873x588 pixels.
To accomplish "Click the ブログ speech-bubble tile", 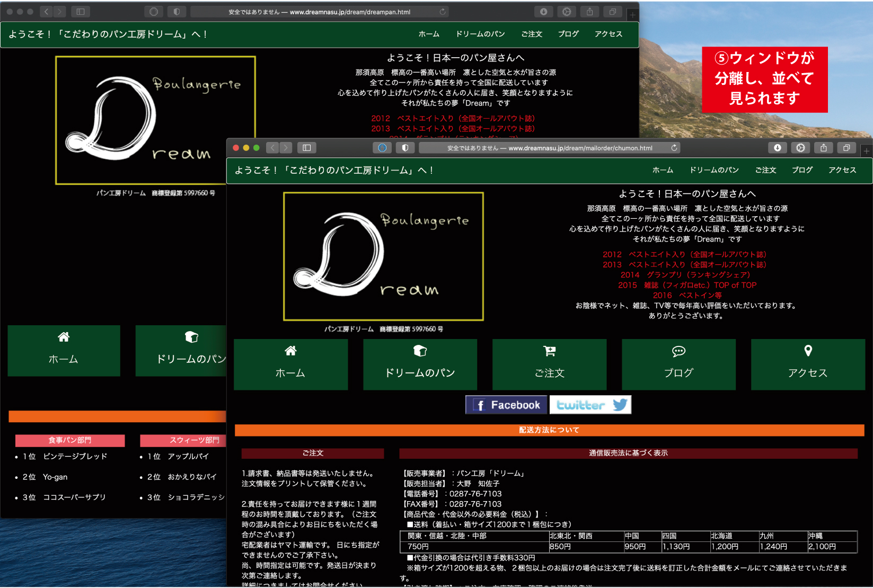I will pos(678,364).
